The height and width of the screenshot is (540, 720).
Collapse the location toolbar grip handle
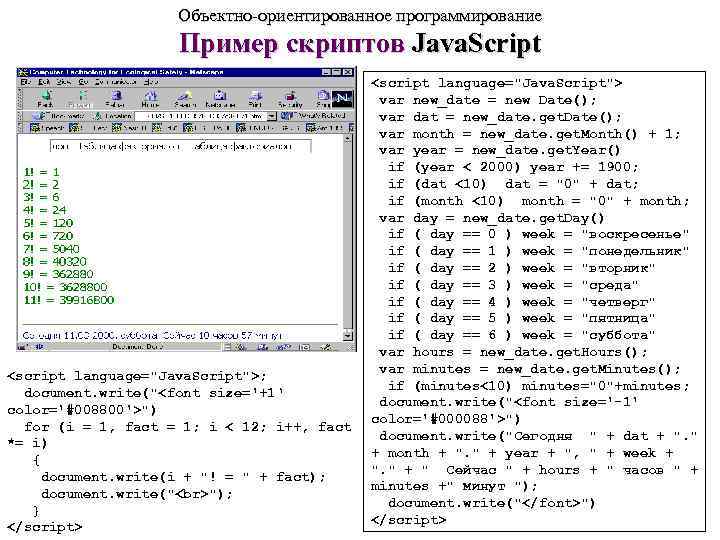20,116
